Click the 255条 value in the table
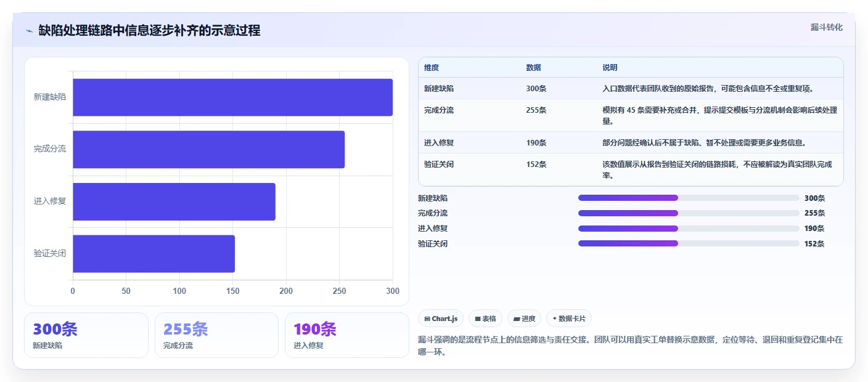Screen dimensions: 868x382 (x=536, y=110)
